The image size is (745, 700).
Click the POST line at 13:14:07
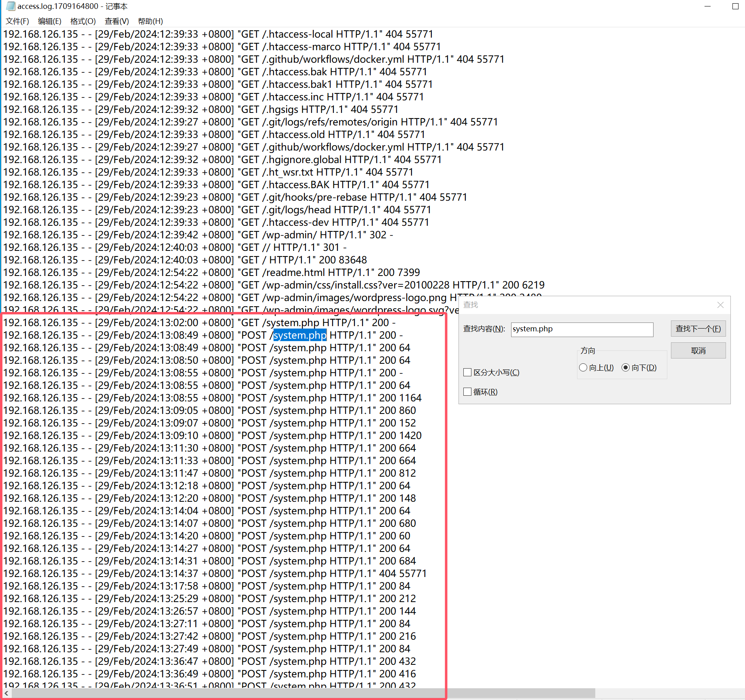pyautogui.click(x=210, y=524)
